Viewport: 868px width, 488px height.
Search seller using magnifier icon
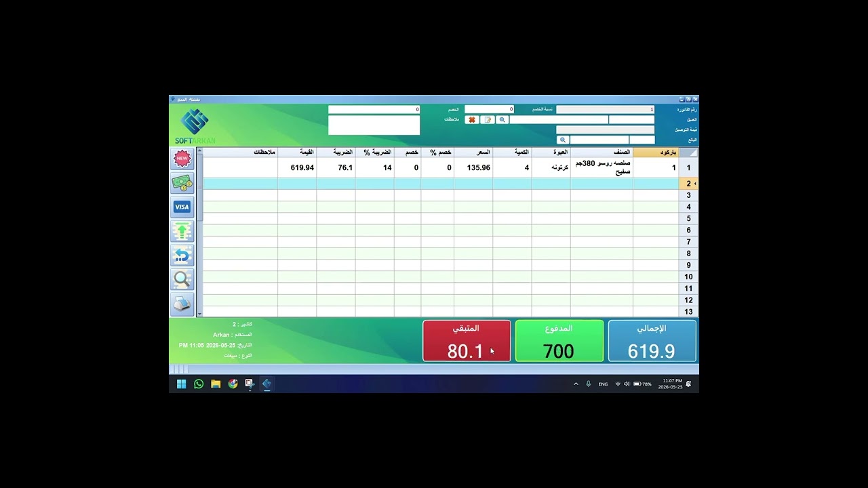(x=563, y=140)
